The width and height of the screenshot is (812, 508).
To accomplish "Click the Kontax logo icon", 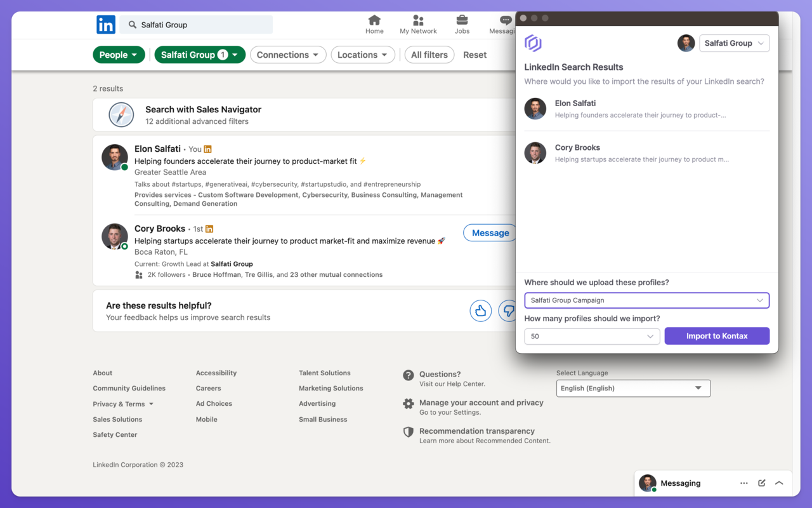I will (533, 43).
